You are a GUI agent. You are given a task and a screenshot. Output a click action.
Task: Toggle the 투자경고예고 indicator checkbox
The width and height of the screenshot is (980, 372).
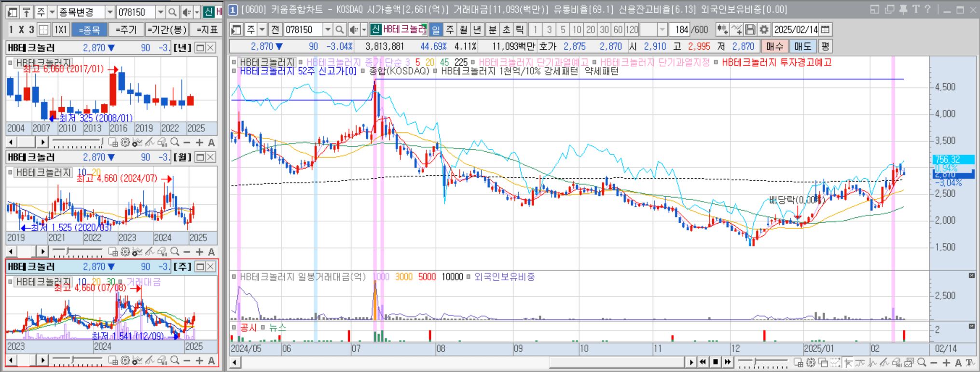717,62
